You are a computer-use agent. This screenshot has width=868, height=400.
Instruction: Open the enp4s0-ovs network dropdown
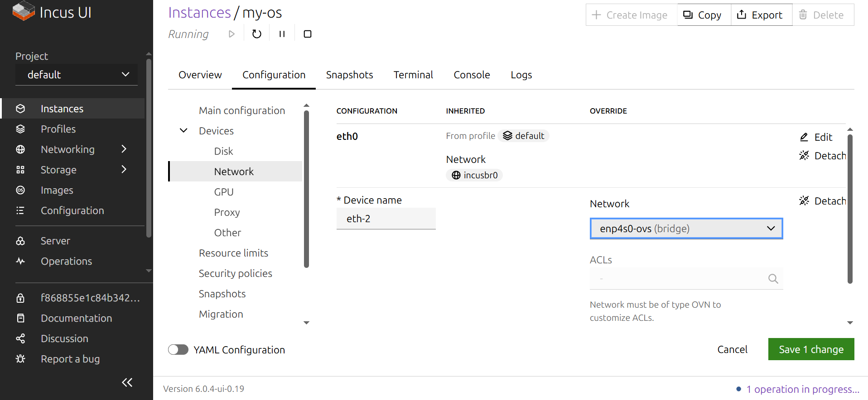pyautogui.click(x=686, y=229)
